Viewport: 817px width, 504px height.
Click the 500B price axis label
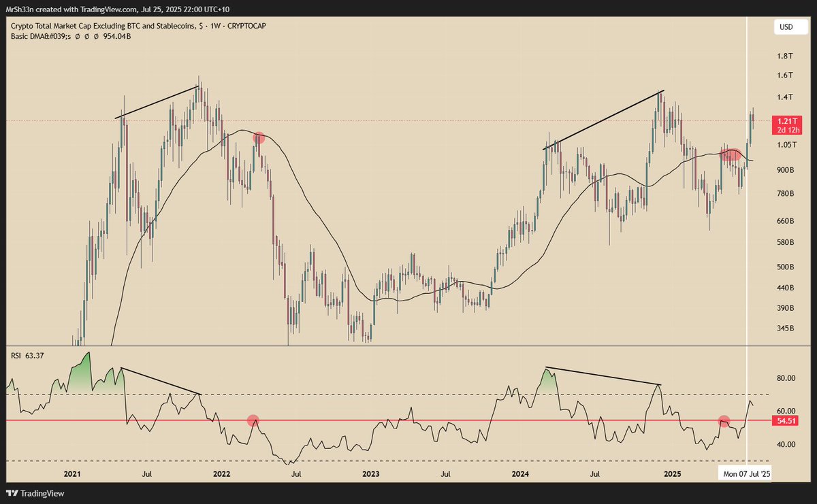(785, 267)
